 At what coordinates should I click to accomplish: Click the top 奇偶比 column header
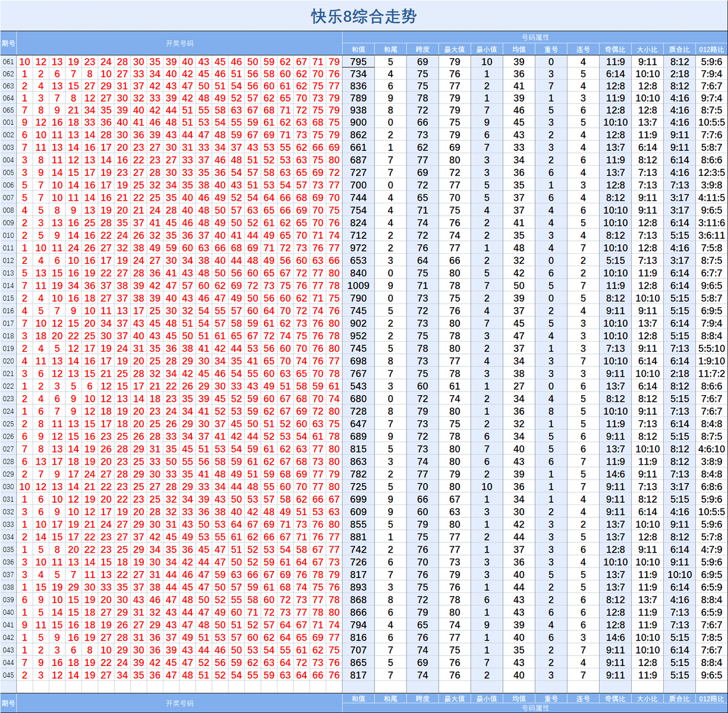tap(615, 49)
